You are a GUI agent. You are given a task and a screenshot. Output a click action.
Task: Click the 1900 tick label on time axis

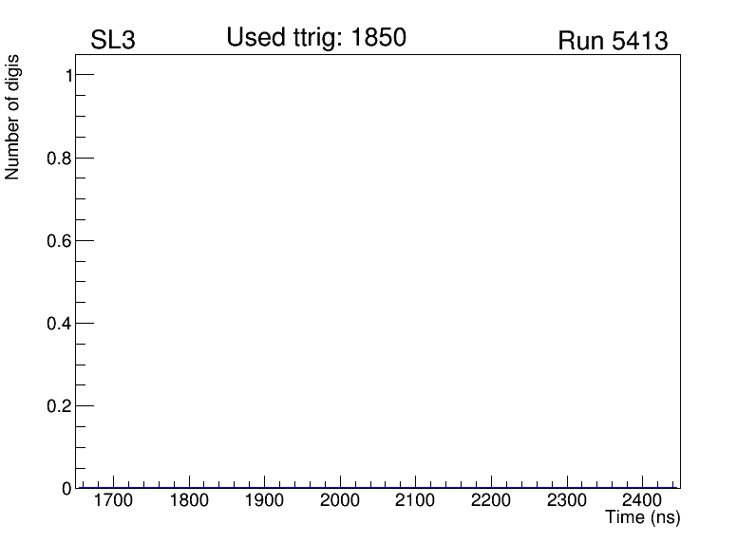pos(264,501)
